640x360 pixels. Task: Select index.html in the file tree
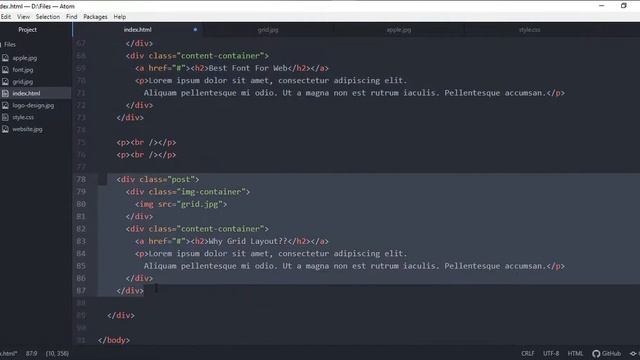(26, 93)
